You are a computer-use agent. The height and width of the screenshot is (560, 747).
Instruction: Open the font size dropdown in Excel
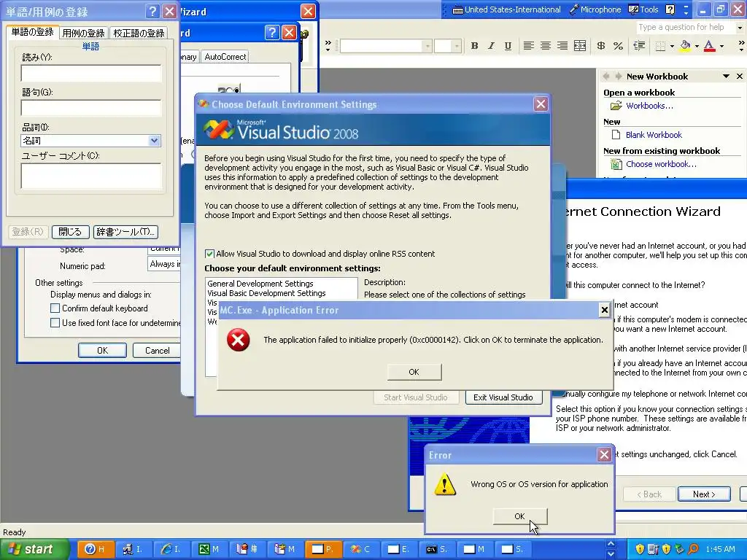(x=457, y=46)
